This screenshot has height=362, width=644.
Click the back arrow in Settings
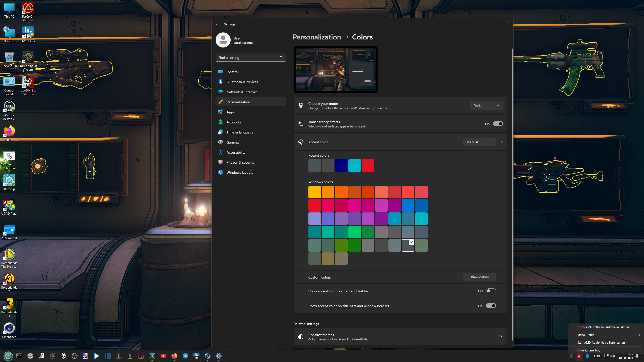click(217, 24)
